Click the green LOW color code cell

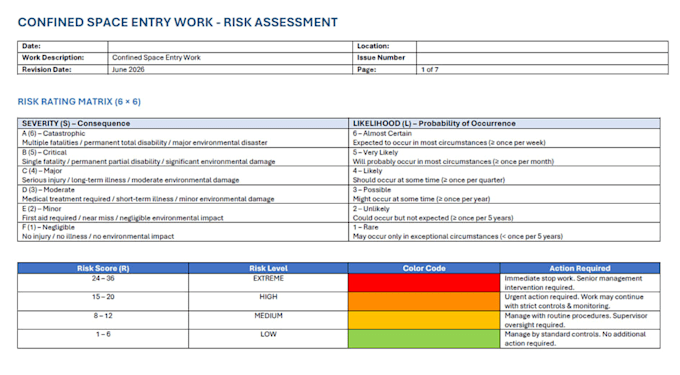click(x=424, y=339)
